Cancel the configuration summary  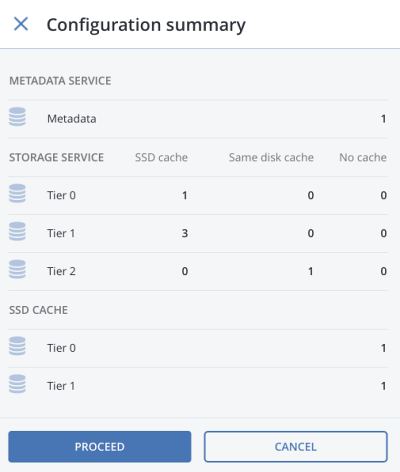(296, 447)
